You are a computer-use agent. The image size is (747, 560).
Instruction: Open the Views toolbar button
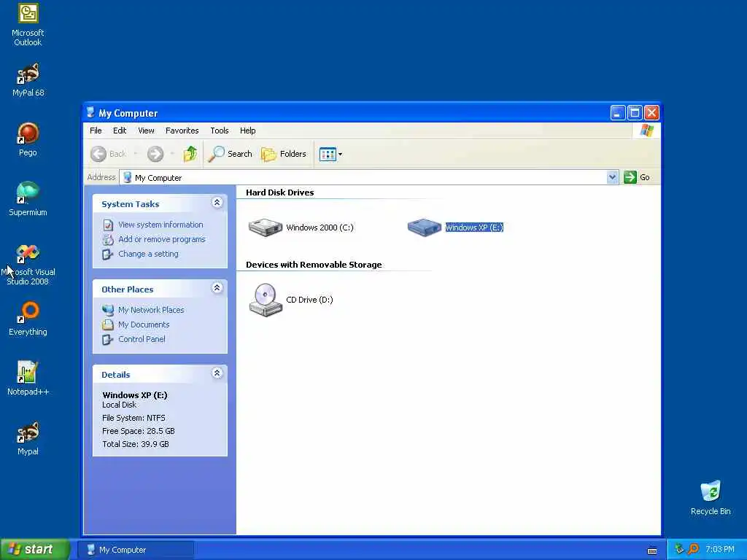click(330, 154)
